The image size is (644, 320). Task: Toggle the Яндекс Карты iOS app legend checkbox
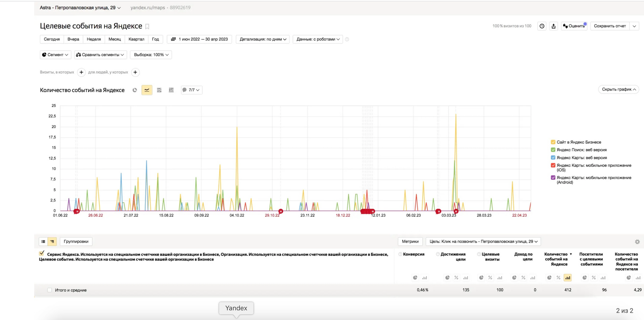[x=553, y=165]
